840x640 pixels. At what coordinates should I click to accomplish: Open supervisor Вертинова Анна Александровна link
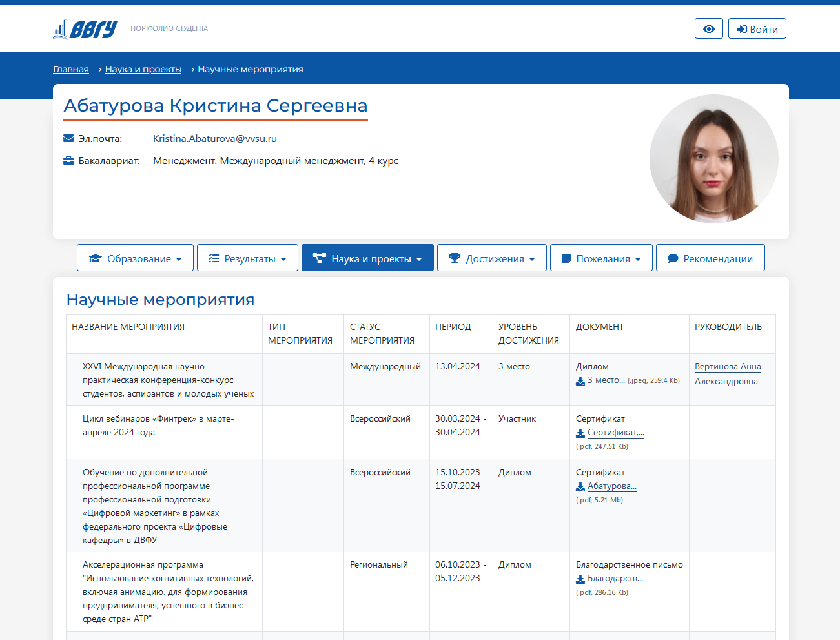pyautogui.click(x=727, y=374)
